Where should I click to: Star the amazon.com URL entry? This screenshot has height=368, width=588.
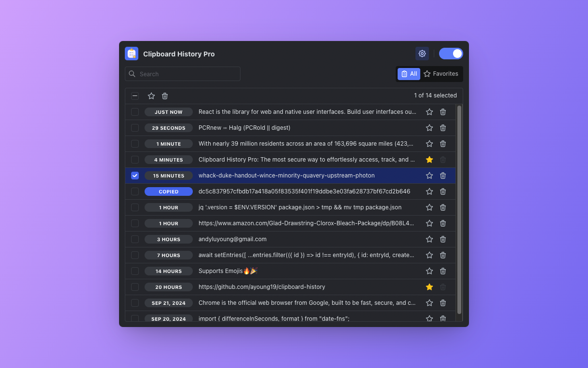pos(429,223)
